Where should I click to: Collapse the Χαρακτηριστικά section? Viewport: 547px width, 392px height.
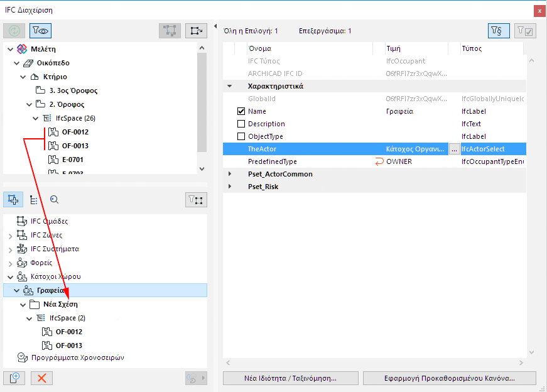[x=230, y=86]
